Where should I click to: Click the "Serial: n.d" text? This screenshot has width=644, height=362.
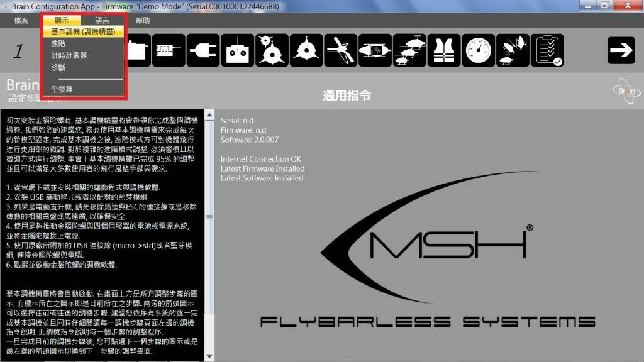(x=237, y=121)
